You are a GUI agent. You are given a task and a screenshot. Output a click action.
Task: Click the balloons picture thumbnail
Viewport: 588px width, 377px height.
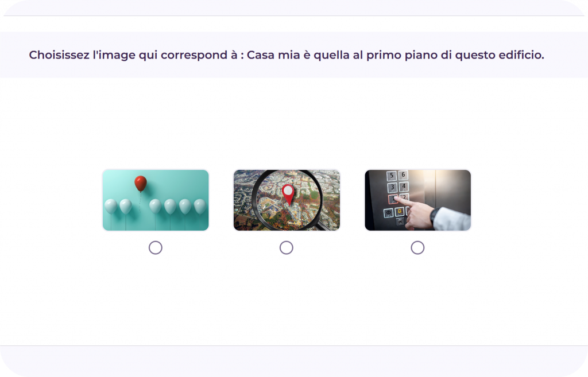[156, 200]
